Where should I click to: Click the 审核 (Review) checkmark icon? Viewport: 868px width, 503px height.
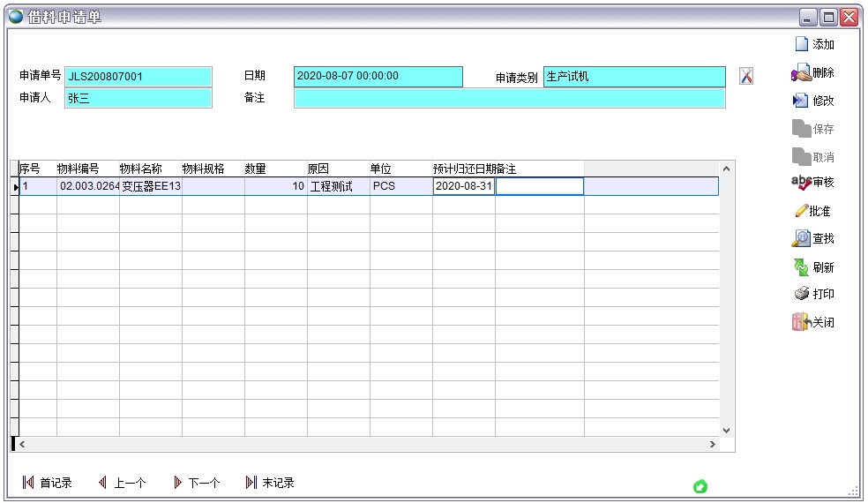801,183
